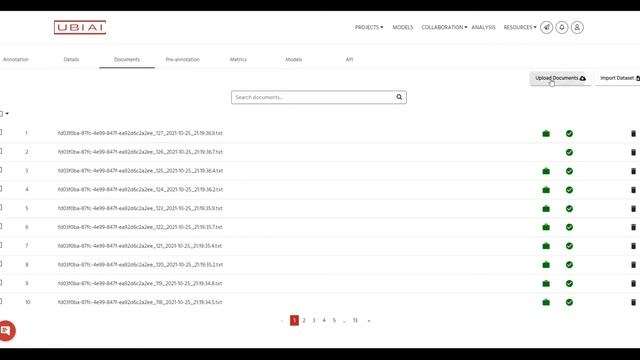This screenshot has height=360, width=640.
Task: Delete document 1 with trash icon
Action: [x=633, y=133]
